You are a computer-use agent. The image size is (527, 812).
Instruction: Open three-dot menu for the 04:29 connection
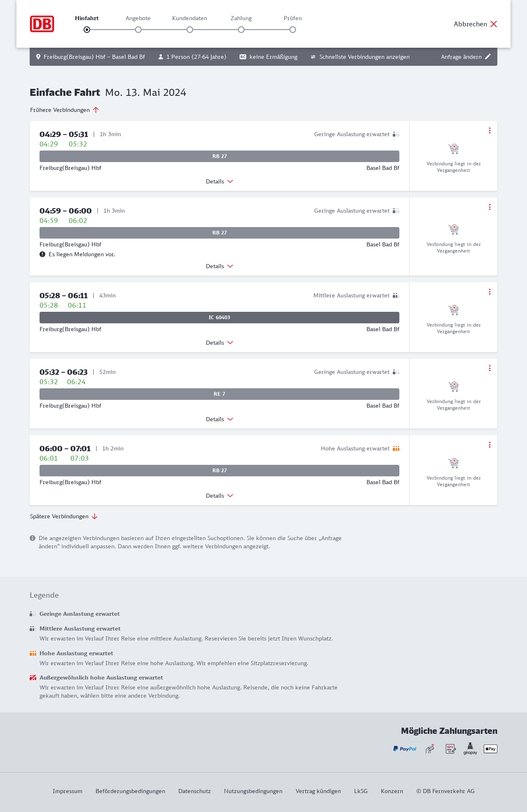490,130
